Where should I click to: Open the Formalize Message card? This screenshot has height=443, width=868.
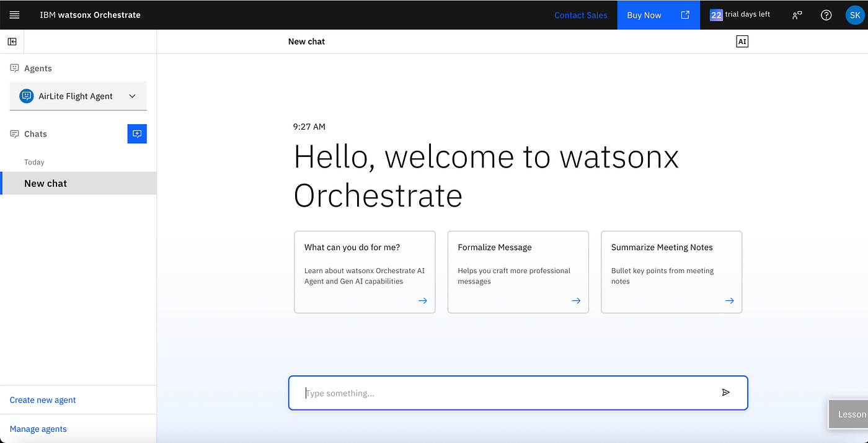(518, 272)
